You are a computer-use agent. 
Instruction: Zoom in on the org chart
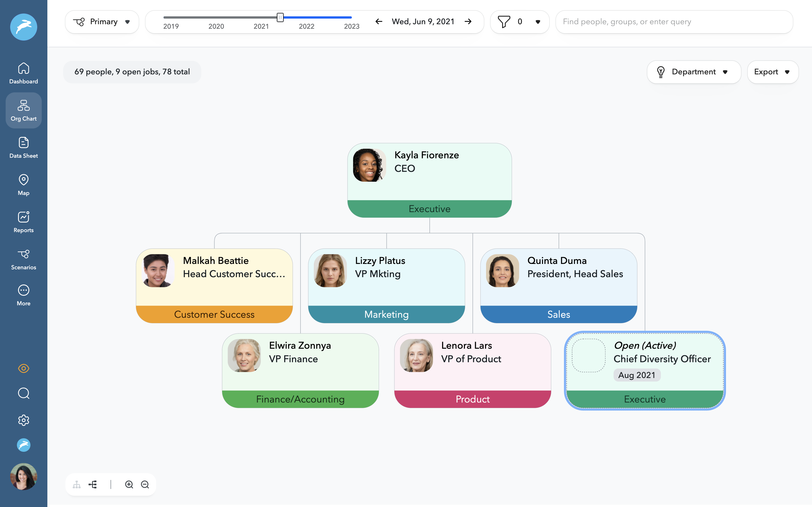click(129, 484)
